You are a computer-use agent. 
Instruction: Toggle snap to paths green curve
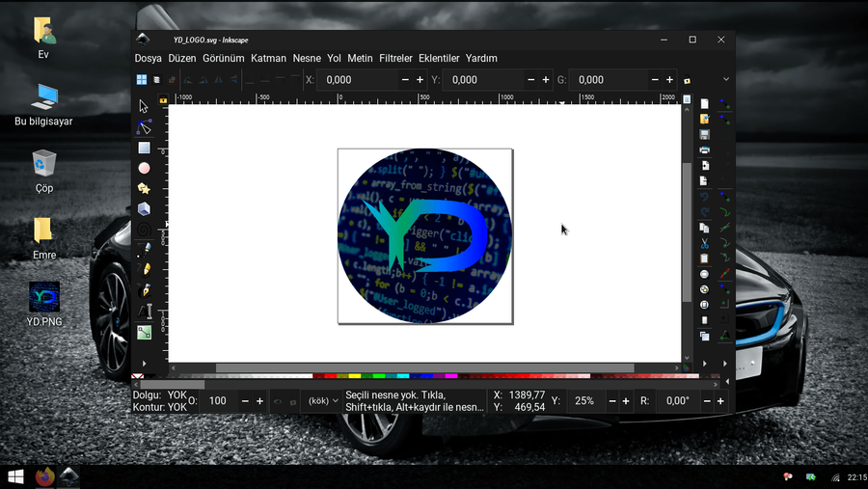724,212
